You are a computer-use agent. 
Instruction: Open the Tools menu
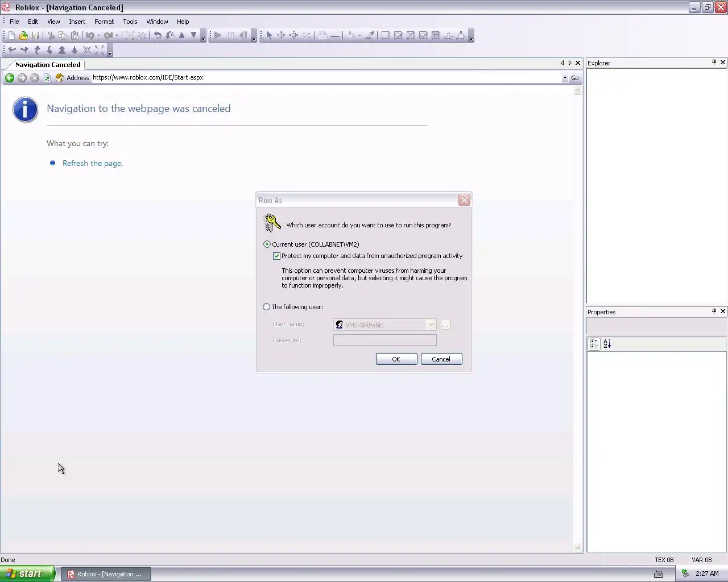tap(130, 22)
